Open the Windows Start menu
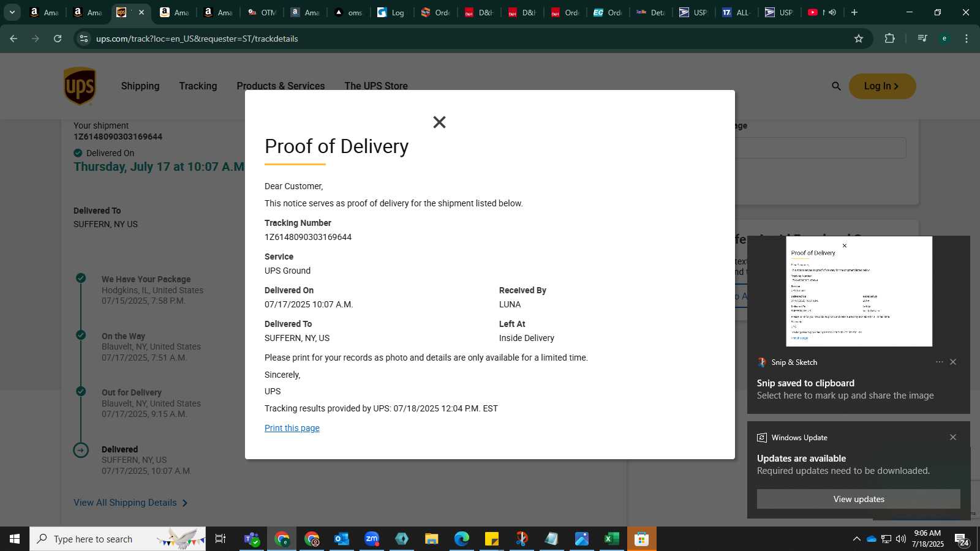Screen dimensions: 980x551 coord(15,539)
